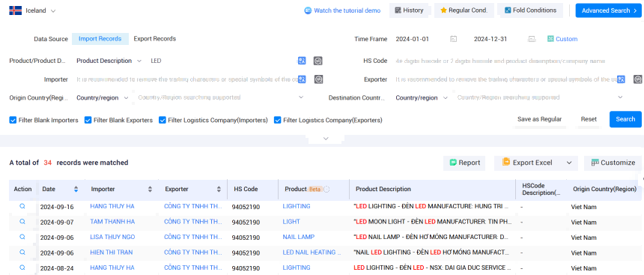Click the end date field 2024-12-31
644x275 pixels.
[490, 39]
